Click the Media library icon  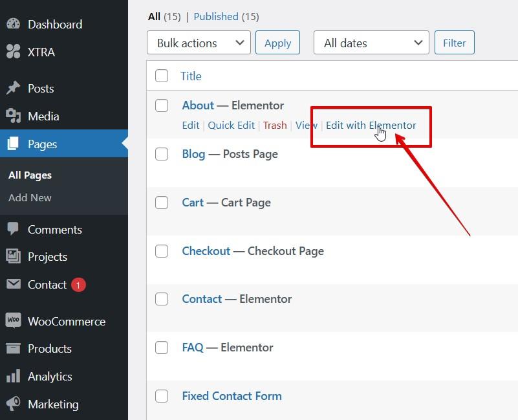coord(14,116)
